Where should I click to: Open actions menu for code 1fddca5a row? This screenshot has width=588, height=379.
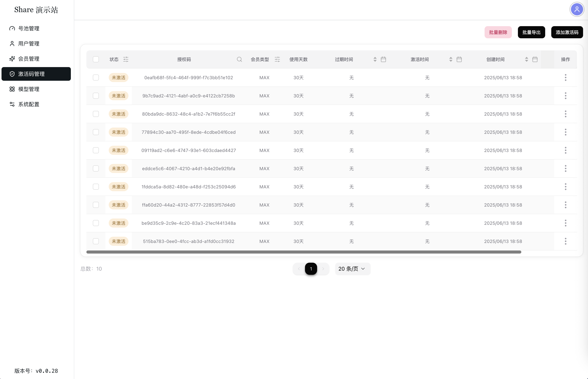(565, 187)
